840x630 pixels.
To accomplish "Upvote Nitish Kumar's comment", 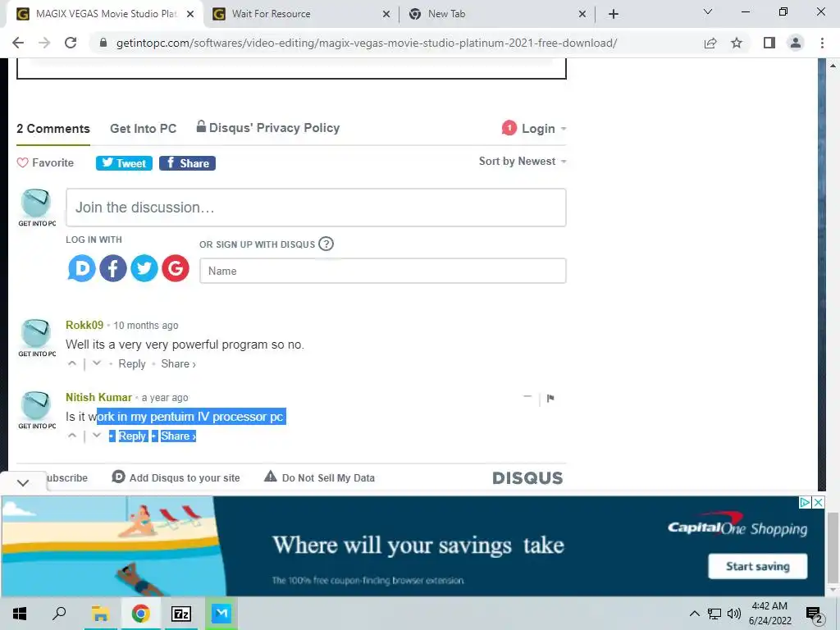I will click(x=72, y=436).
